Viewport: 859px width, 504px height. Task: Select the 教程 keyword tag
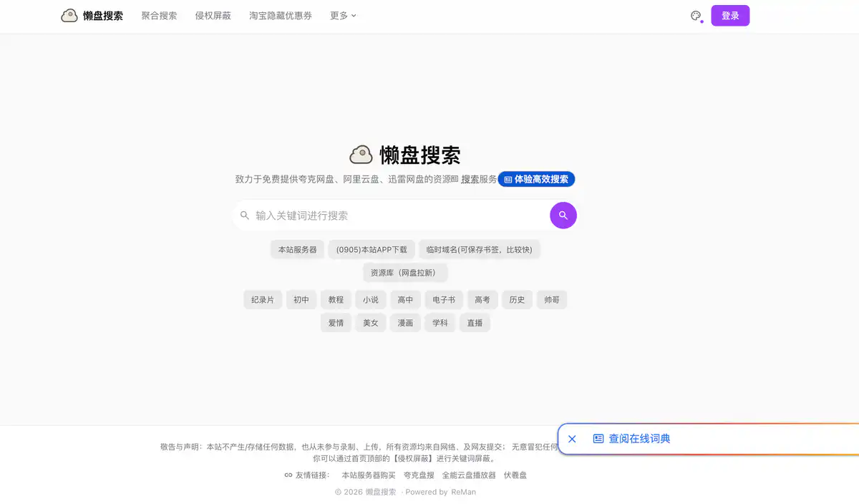[x=336, y=300]
